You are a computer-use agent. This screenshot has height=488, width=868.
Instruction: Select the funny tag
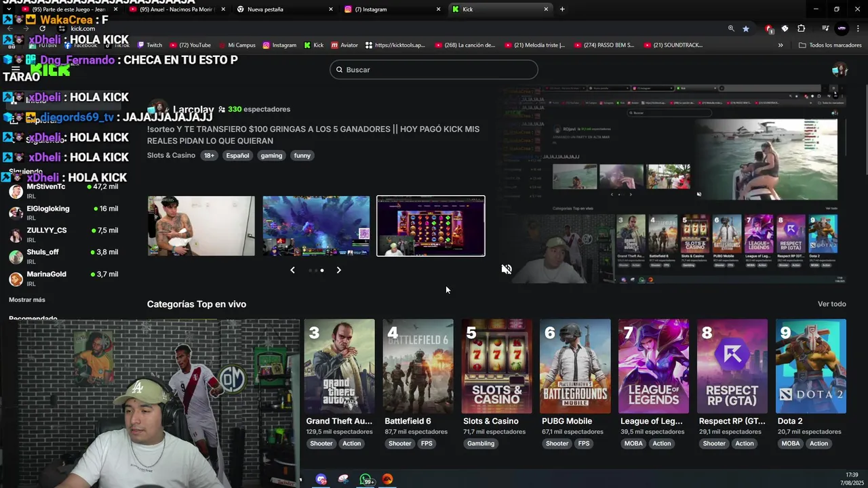click(302, 155)
